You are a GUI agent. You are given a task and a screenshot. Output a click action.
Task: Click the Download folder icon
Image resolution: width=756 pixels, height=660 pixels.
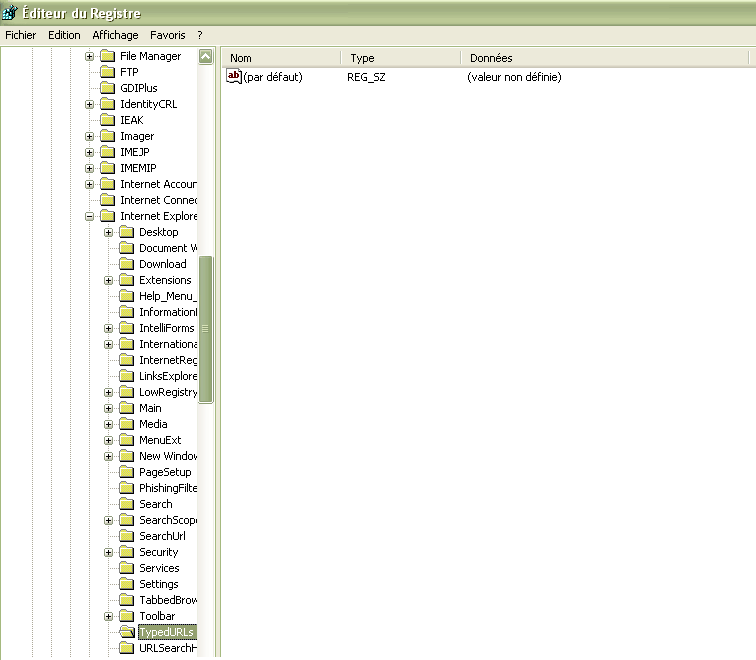127,264
